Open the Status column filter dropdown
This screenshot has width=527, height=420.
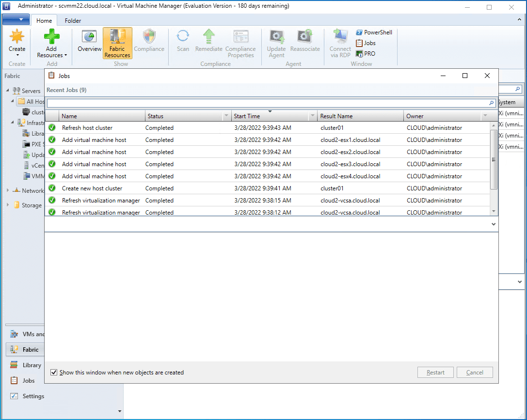click(226, 115)
